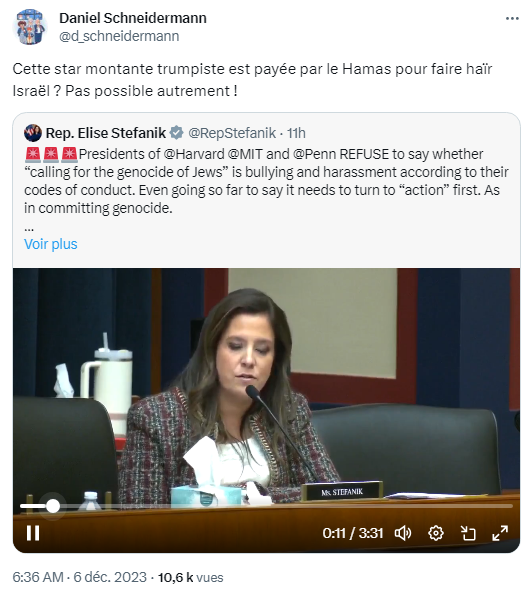Click the 10,6 k vues view count
Viewport: 531px width, 590px height.
pyautogui.click(x=190, y=577)
